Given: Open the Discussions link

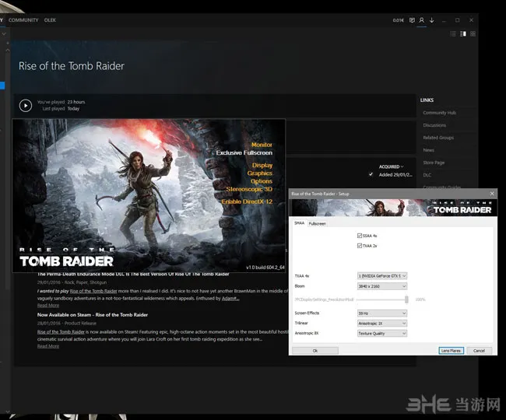Looking at the screenshot, I should pyautogui.click(x=434, y=125).
